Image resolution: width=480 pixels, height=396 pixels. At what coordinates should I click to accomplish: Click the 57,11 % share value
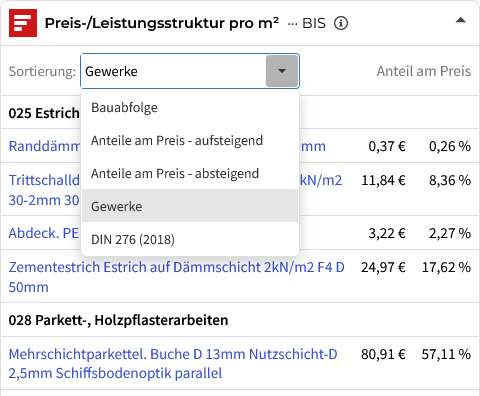[446, 354]
